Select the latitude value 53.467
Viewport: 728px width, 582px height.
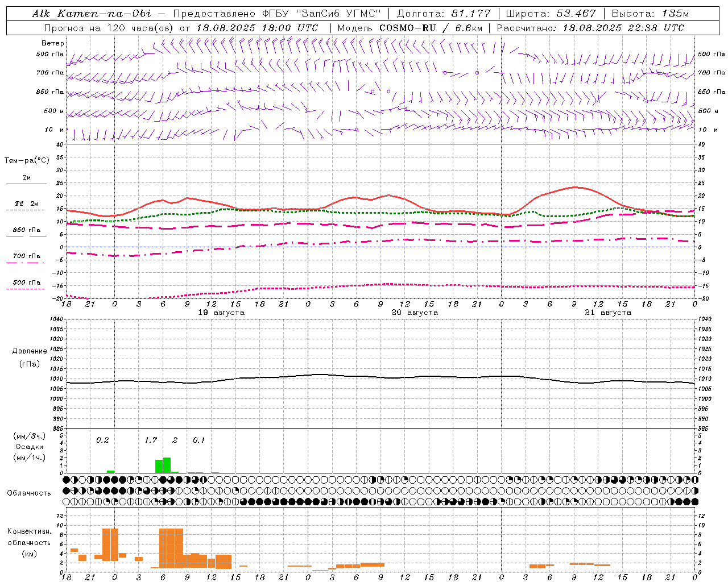point(577,14)
